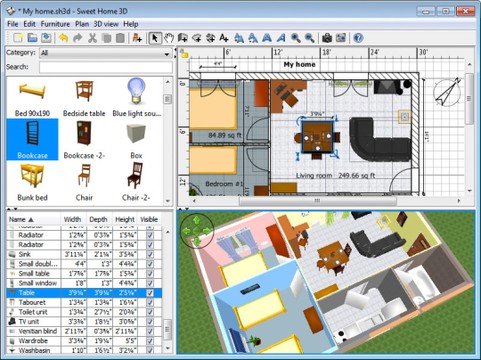Open the 3D view menu
The image size is (481, 360).
[106, 24]
